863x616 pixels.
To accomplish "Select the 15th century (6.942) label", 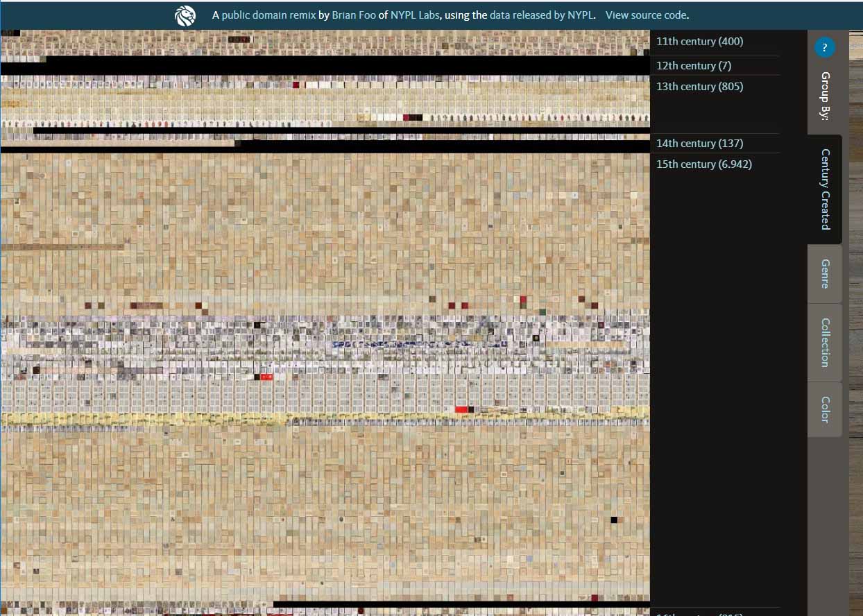I will 704,164.
